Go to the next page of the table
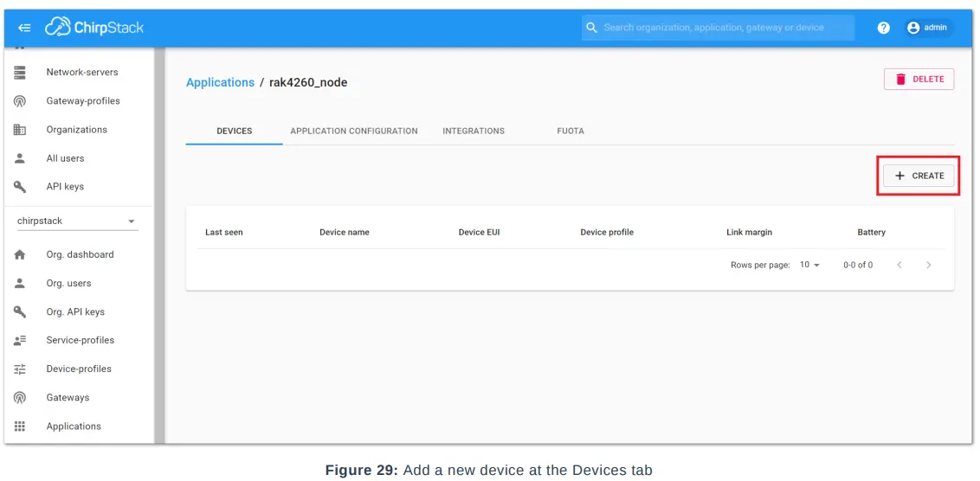The height and width of the screenshot is (481, 980). coord(929,265)
